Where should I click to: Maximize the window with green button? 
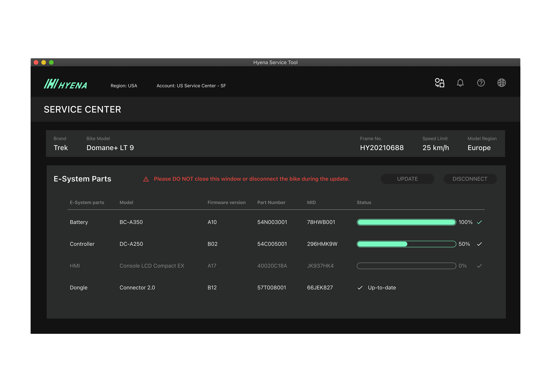pos(51,63)
